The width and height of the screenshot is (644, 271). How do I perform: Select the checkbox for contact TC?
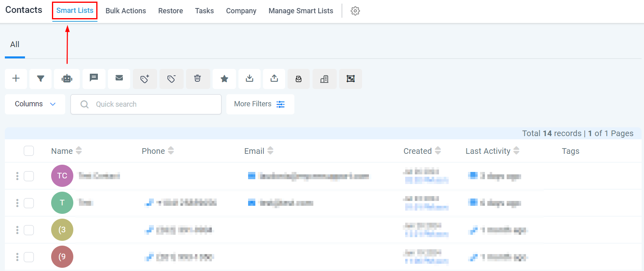click(29, 176)
